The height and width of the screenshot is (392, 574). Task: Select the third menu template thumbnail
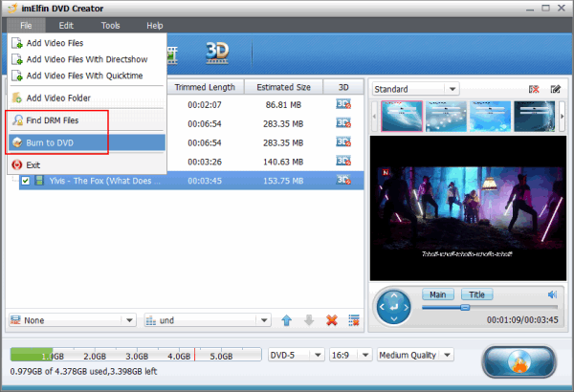coord(490,117)
